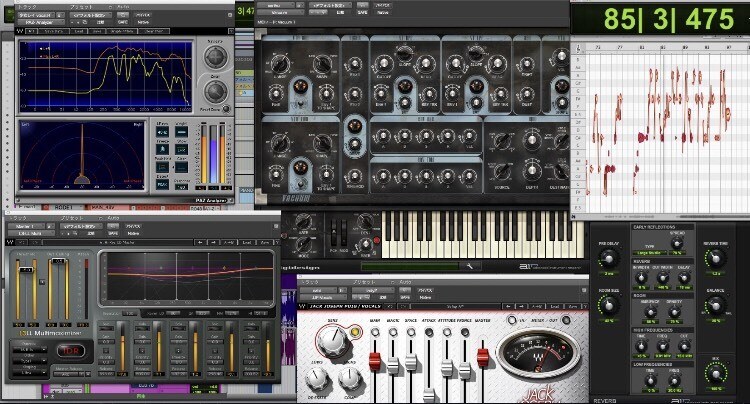Click the Load button in Jack Joseph Puig toolbar
The image size is (750, 404).
[x=555, y=306]
